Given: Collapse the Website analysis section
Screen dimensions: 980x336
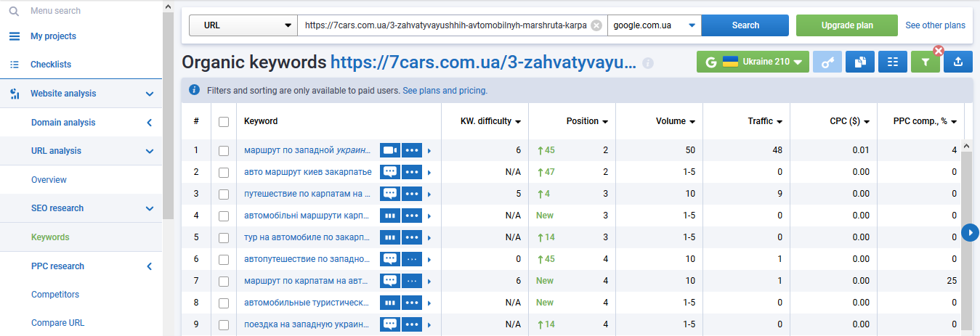Looking at the screenshot, I should pos(149,94).
